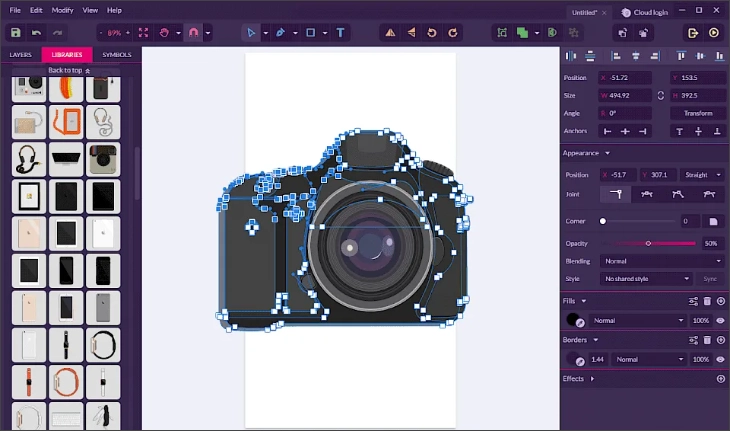Click Back to top link
The image size is (730, 431).
click(x=69, y=70)
